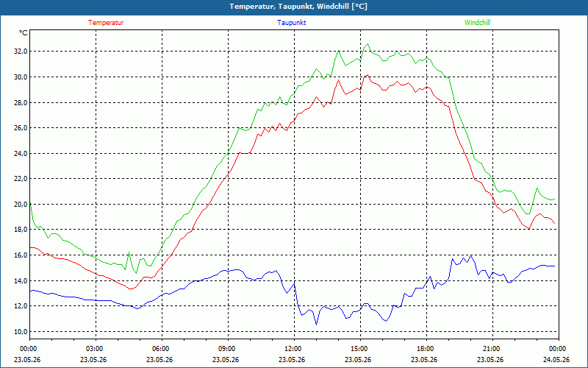Click the 18:00 time label
This screenshot has width=588, height=368.
[x=426, y=349]
